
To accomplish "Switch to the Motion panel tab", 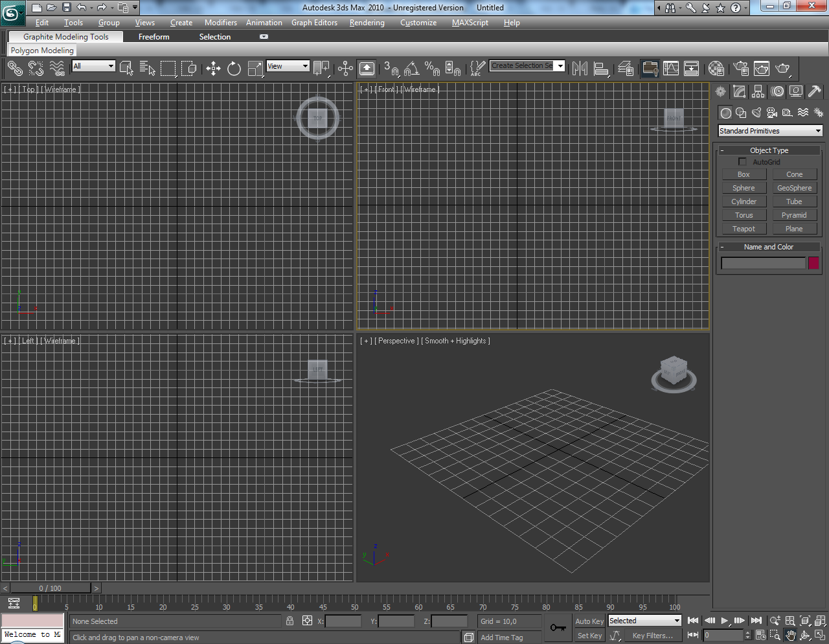I will click(777, 91).
